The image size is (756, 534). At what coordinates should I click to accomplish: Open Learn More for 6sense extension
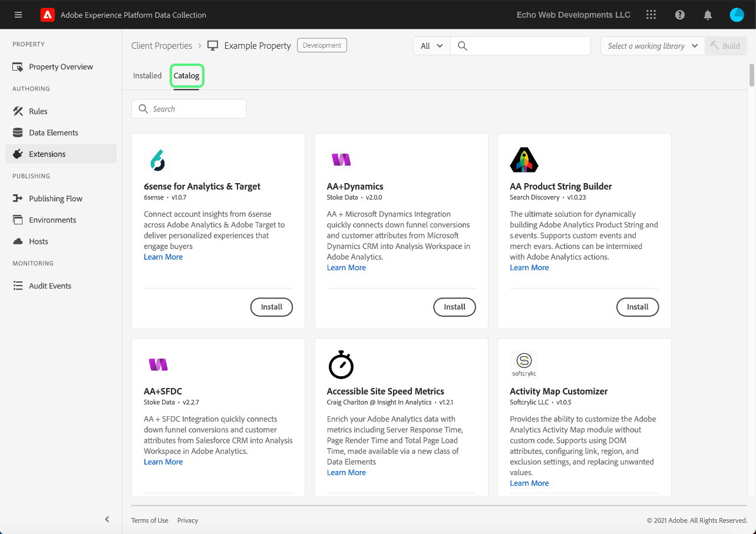pos(163,257)
